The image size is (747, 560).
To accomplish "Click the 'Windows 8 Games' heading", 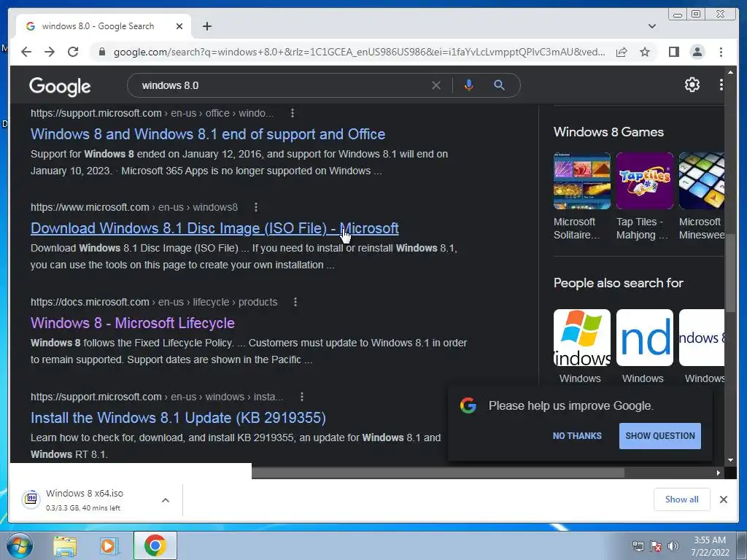I will 608,132.
